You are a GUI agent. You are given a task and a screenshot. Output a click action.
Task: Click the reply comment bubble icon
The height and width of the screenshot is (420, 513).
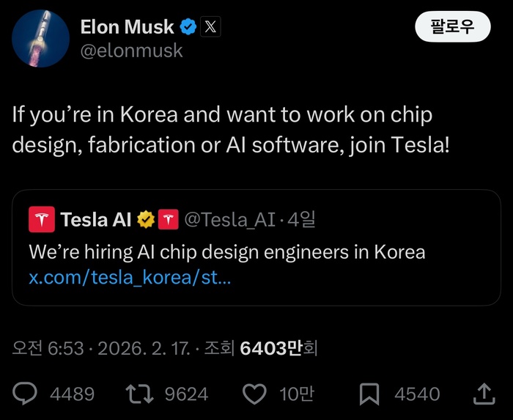26,394
